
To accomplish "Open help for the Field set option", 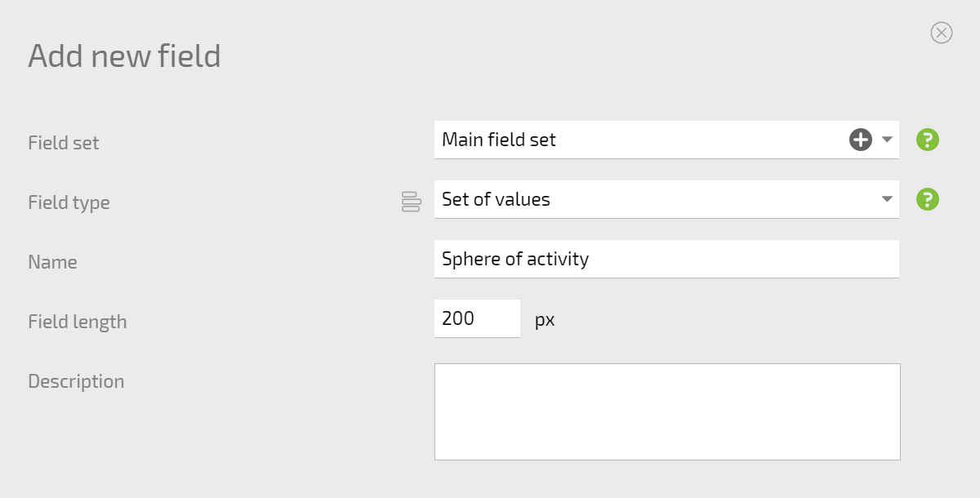I will tap(928, 140).
